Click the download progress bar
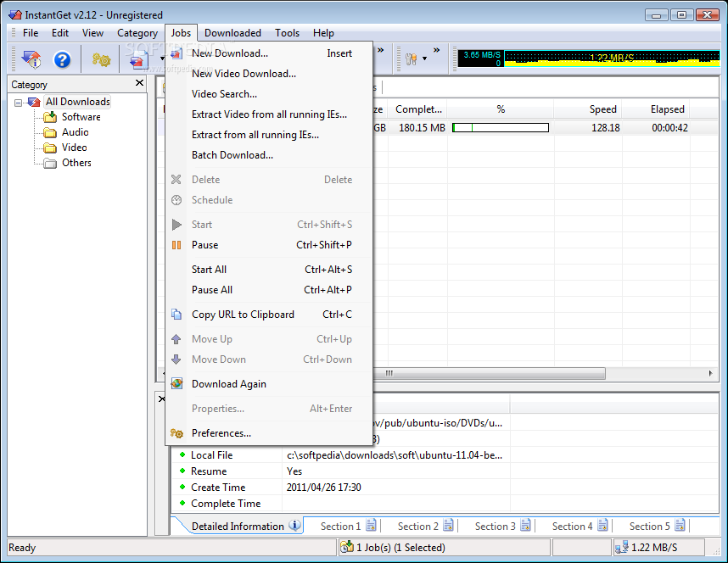728x563 pixels. point(501,128)
